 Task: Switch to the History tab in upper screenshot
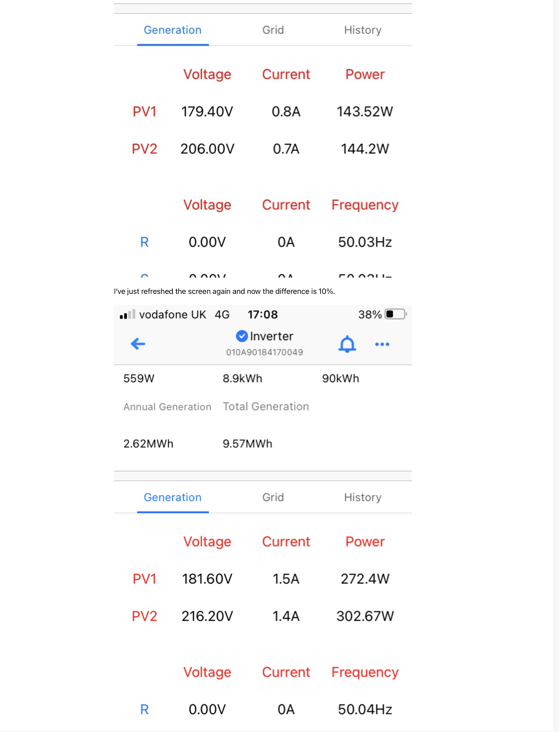pyautogui.click(x=363, y=30)
